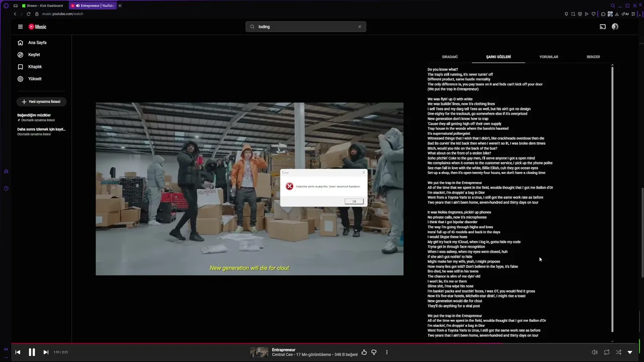Create a new playlist with Yeni oynatma listesi

tap(41, 102)
